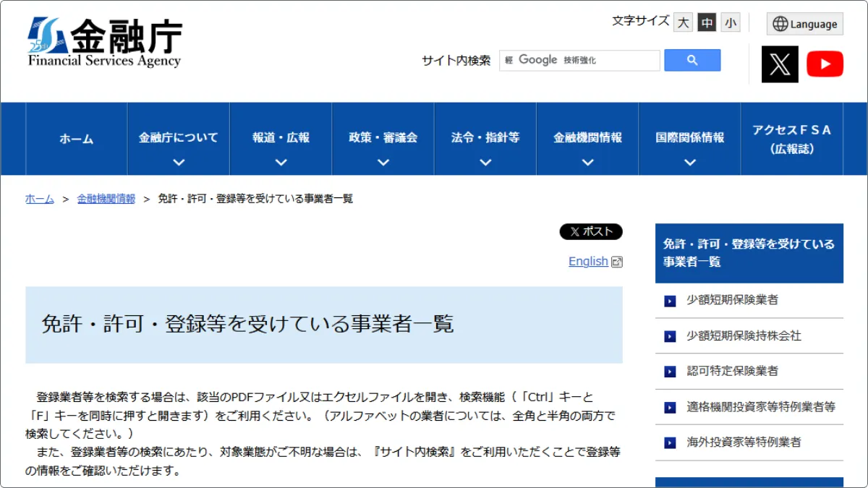This screenshot has height=488, width=868.
Task: Open the 金融機関情報 breadcrumb link
Action: click(106, 198)
